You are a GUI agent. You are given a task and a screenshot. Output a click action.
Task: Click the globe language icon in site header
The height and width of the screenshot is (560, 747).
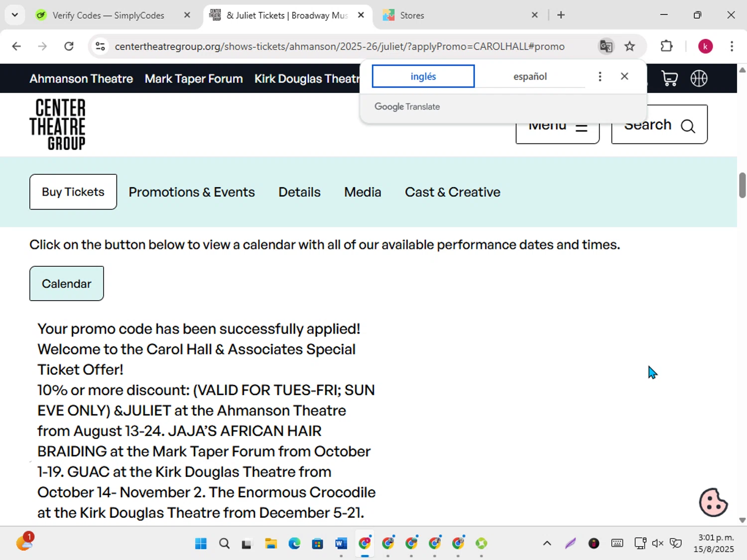pyautogui.click(x=699, y=78)
